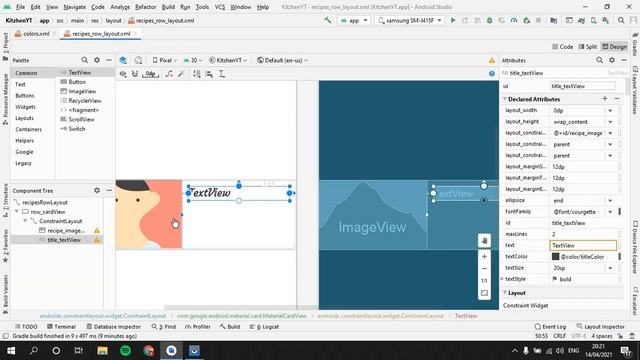The width and height of the screenshot is (640, 360).
Task: Click the blue help question mark icon
Action: click(x=492, y=73)
